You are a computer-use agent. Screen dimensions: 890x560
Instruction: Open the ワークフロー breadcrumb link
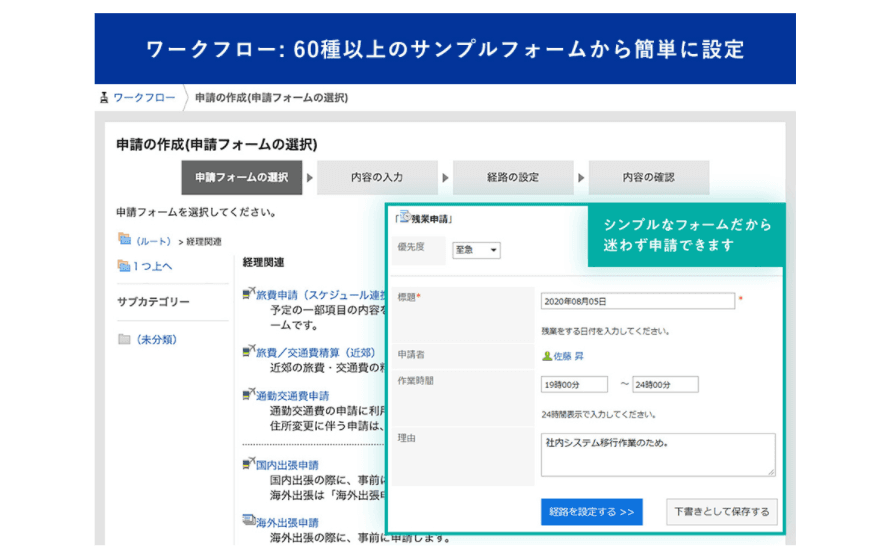(144, 98)
